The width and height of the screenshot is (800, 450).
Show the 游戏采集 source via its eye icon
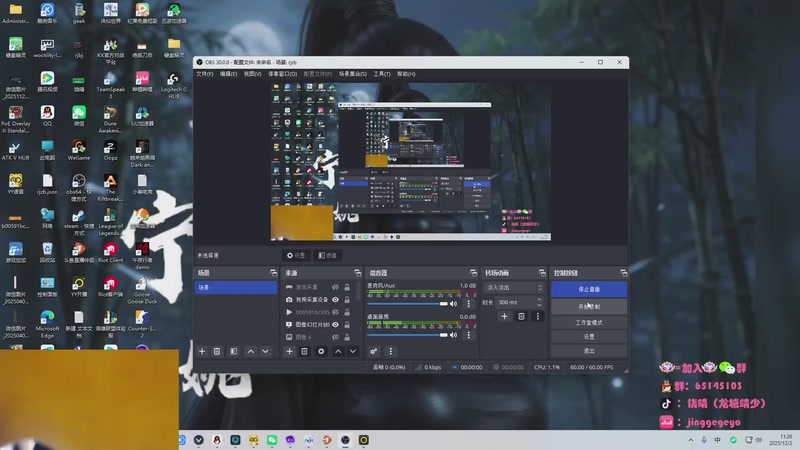click(x=335, y=287)
